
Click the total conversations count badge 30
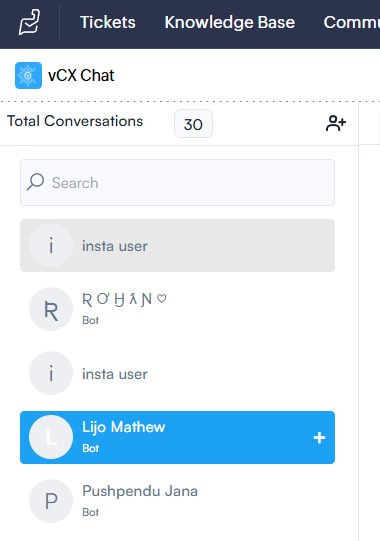193,124
